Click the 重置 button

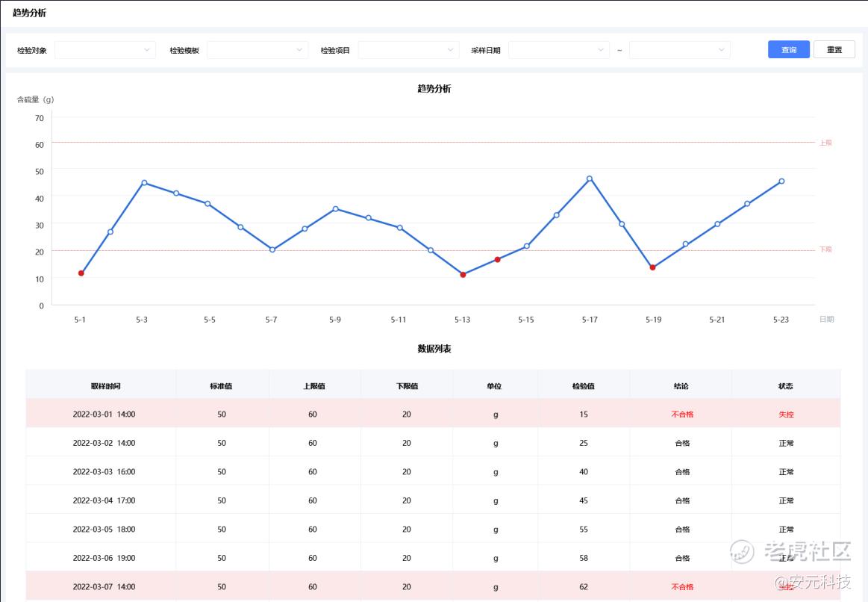(x=834, y=50)
